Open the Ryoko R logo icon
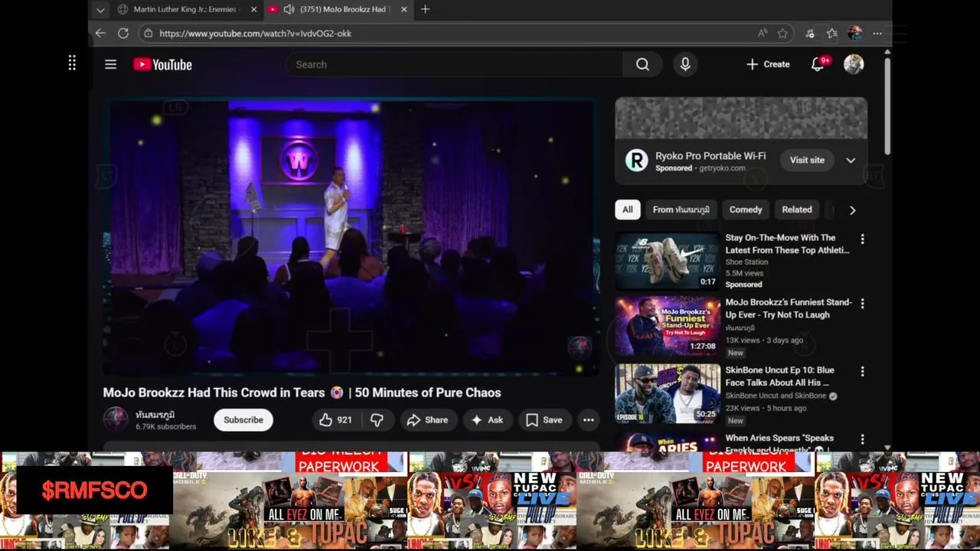This screenshot has width=980, height=551. pos(636,161)
